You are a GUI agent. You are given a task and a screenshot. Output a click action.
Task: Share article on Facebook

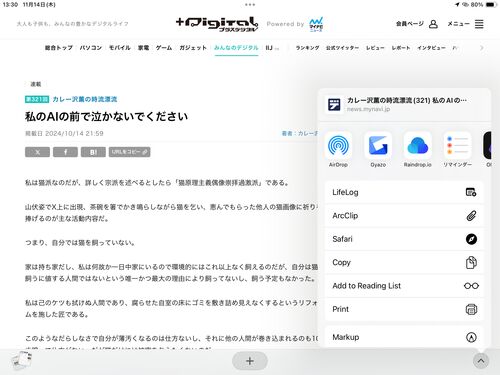65,152
